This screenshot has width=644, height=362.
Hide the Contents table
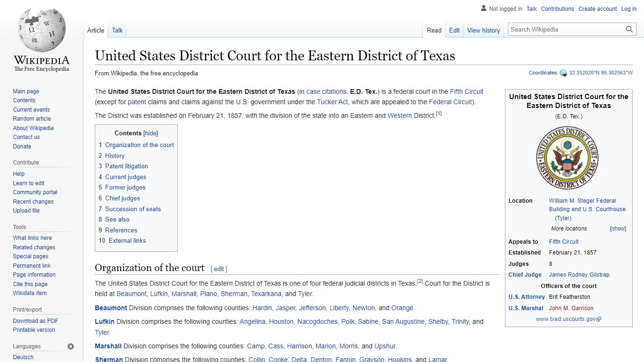(150, 133)
